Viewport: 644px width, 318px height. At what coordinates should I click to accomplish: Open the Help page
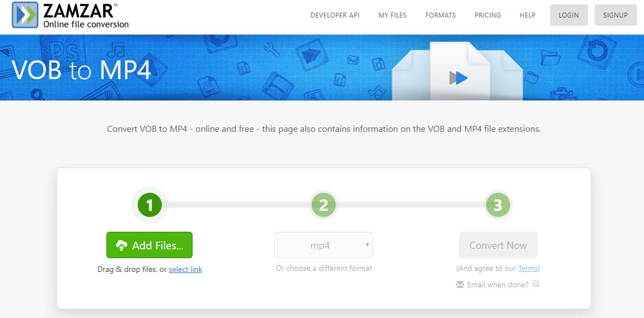pyautogui.click(x=527, y=15)
